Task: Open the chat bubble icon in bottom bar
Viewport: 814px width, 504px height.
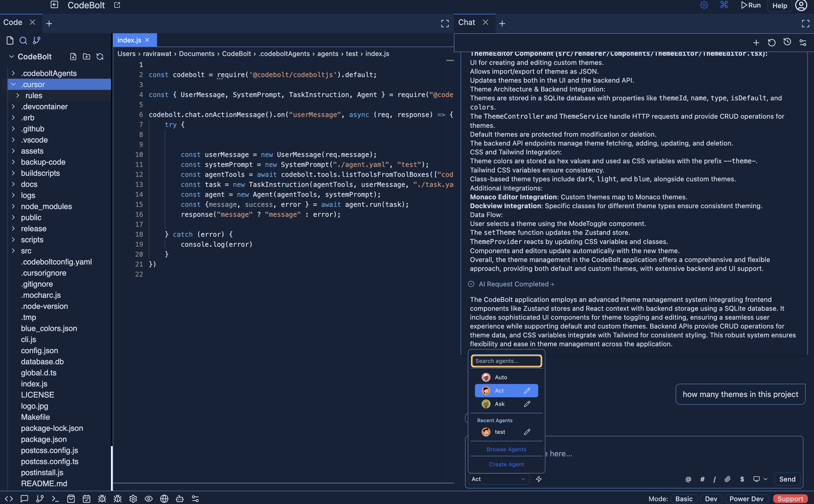Action: (24, 498)
